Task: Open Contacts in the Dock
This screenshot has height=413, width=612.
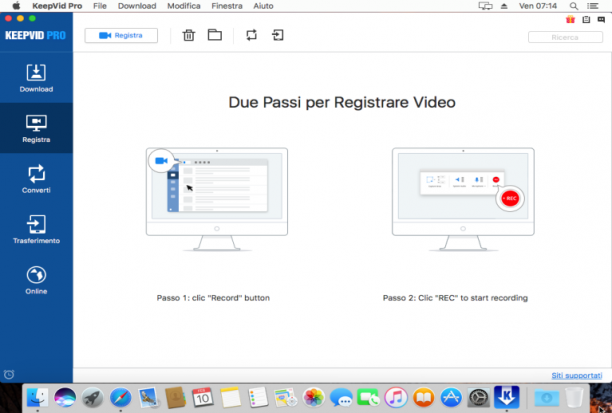Action: (175, 398)
